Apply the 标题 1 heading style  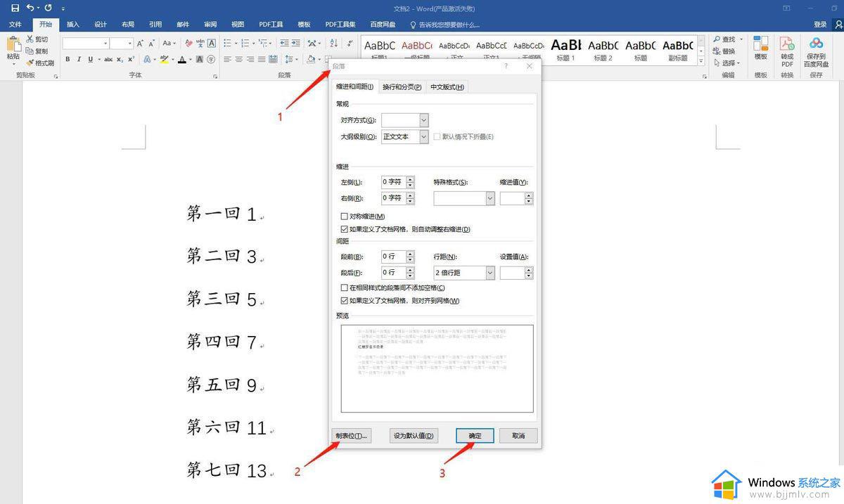[565, 51]
